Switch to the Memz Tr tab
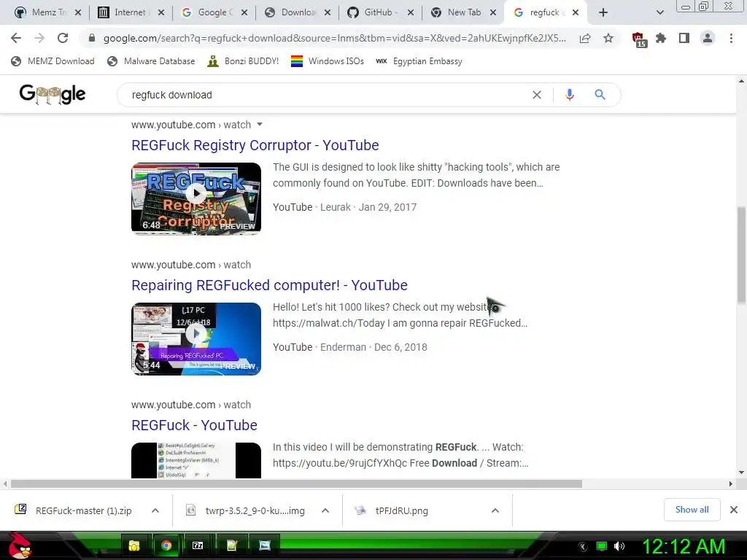This screenshot has width=747, height=560. point(41,12)
